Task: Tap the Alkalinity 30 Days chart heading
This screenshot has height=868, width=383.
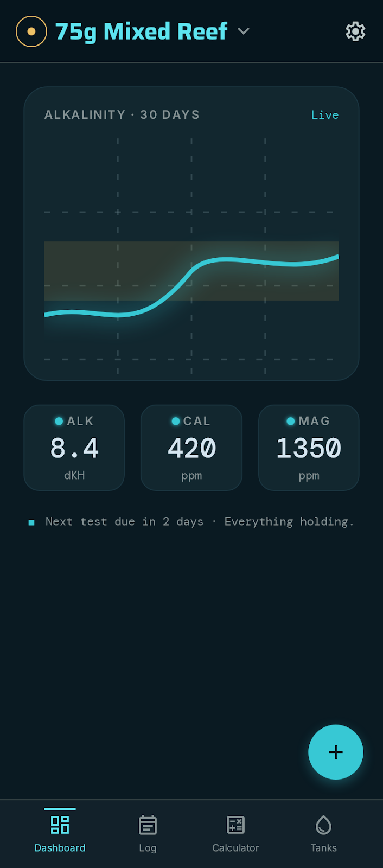Action: point(122,115)
